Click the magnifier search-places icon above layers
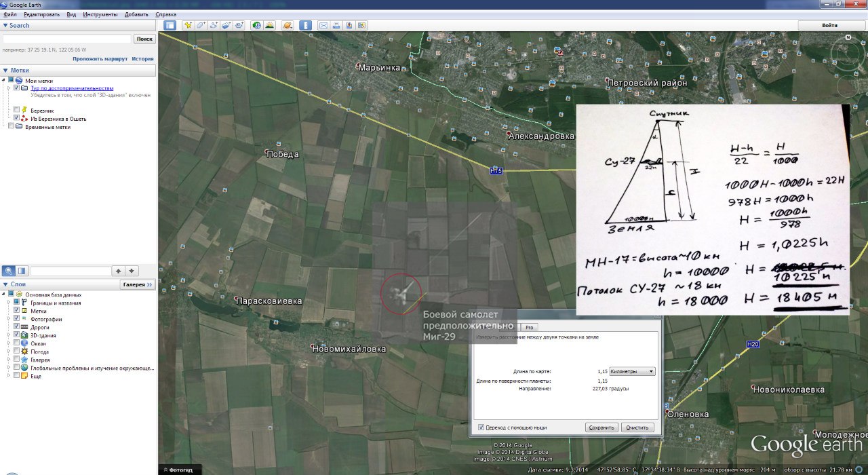Image resolution: width=868 pixels, height=475 pixels. [x=9, y=270]
